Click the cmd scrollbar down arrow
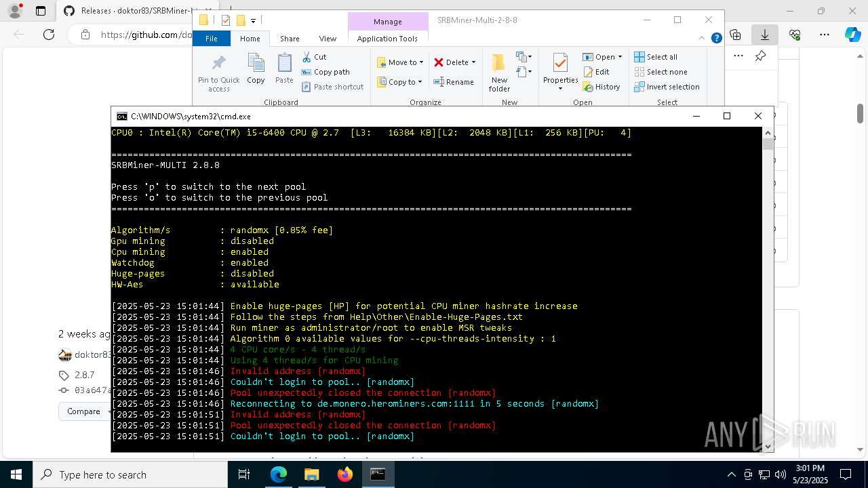Screen dimensions: 868x488 point(768,447)
